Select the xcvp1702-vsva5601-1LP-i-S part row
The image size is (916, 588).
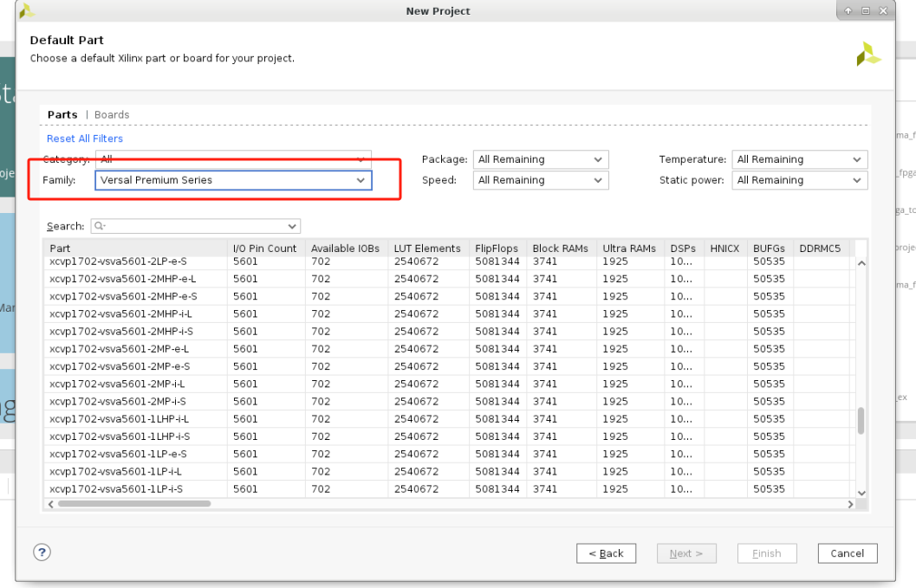[120, 489]
